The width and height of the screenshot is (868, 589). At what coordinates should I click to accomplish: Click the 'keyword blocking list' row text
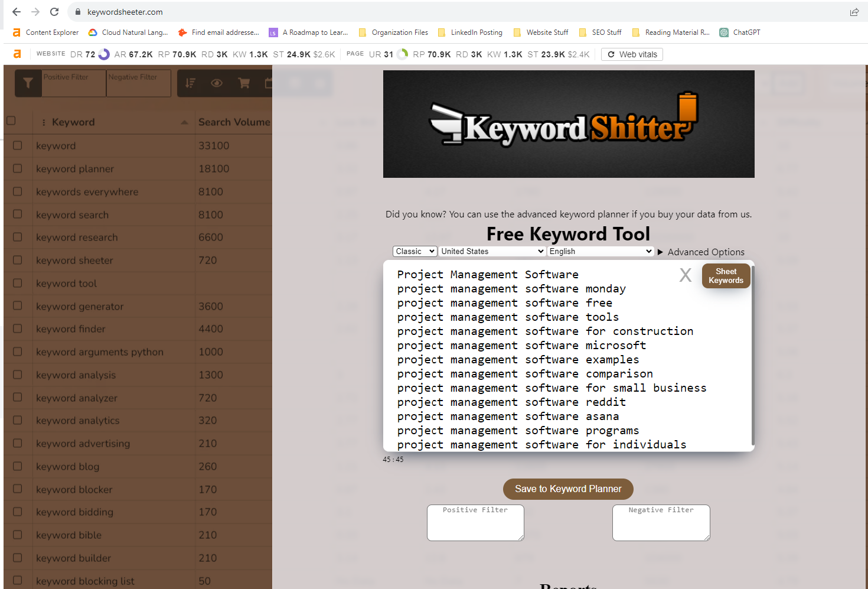point(85,581)
